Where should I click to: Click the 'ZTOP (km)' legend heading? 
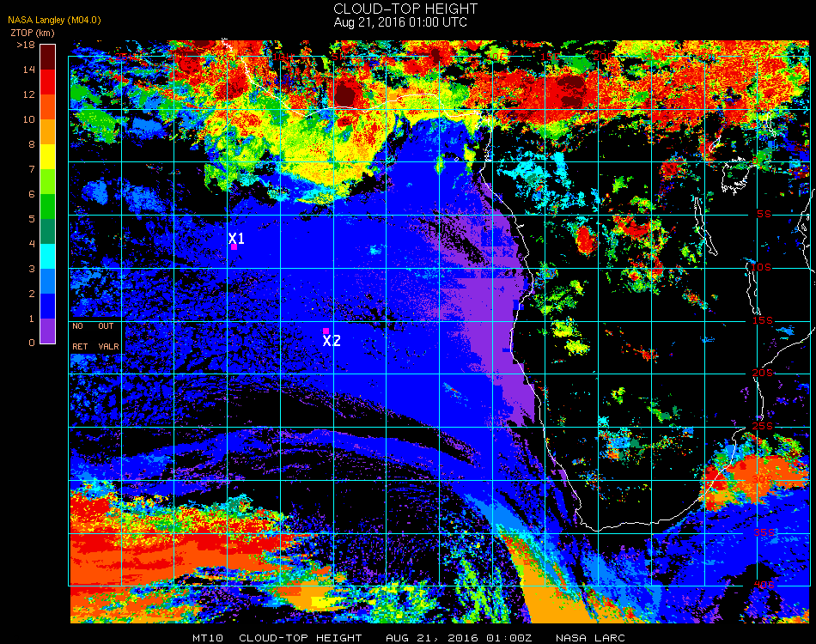(33, 33)
